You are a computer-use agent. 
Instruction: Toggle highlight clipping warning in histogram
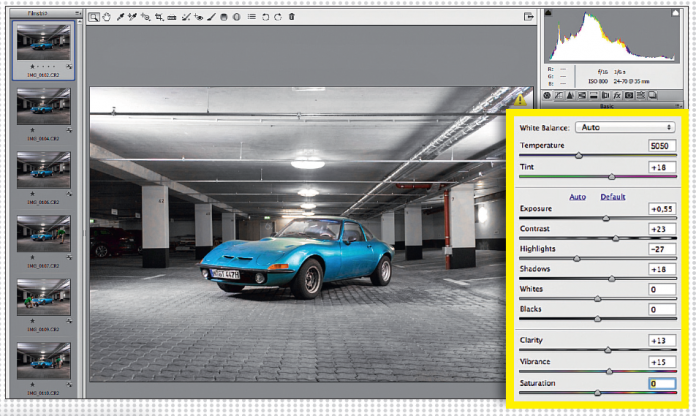click(x=676, y=14)
